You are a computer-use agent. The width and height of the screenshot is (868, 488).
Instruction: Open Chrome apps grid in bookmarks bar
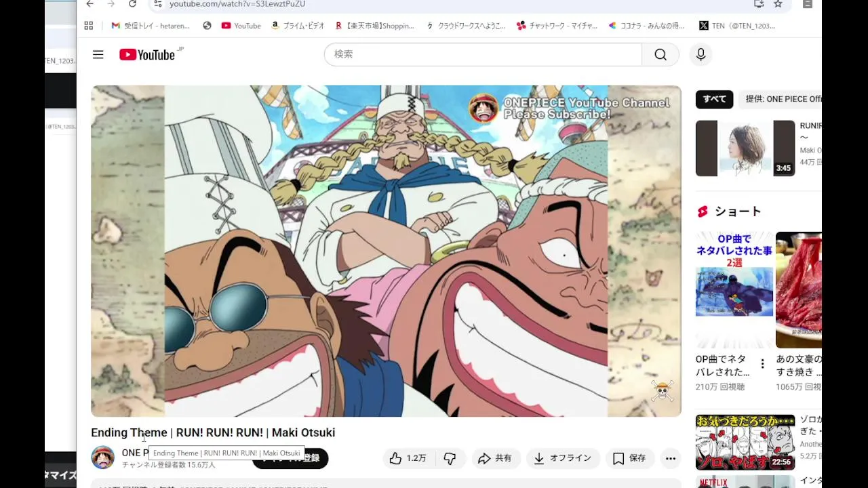(x=89, y=26)
